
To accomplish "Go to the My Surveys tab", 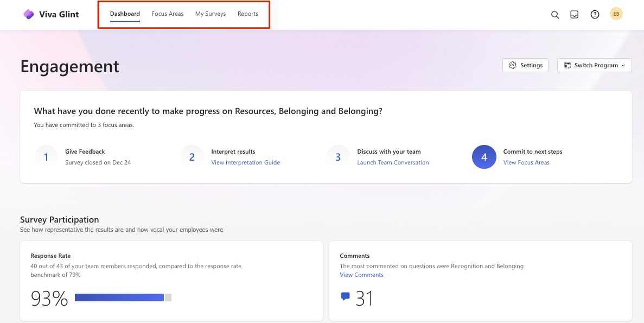I will 211,14.
